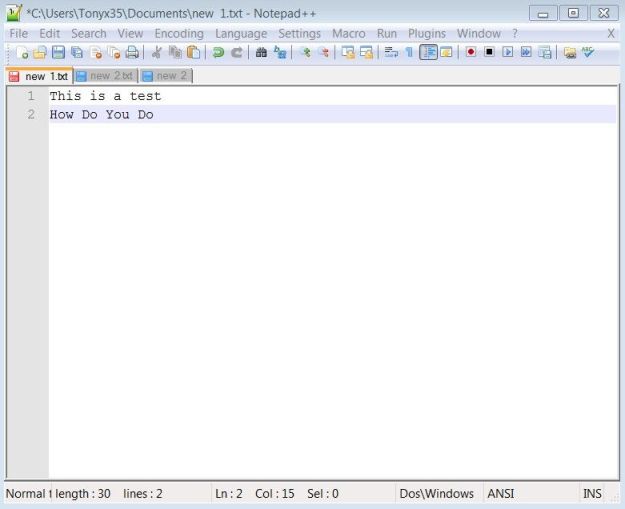Click the text line "This is a test"
This screenshot has width=625, height=509.
[x=105, y=96]
